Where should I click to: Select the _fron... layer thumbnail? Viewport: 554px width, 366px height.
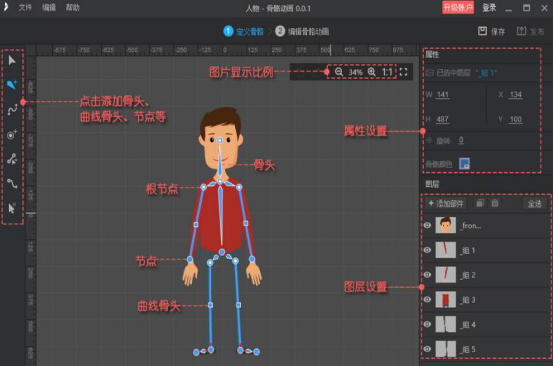pyautogui.click(x=446, y=225)
